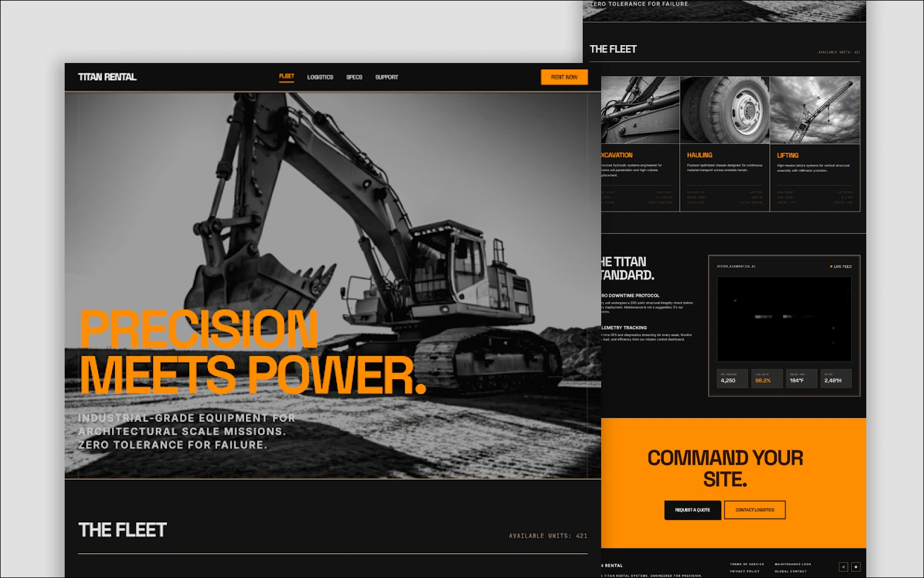Screen dimensions: 924x578
Task: Click the TITAN RENTAL logo
Action: (x=107, y=76)
